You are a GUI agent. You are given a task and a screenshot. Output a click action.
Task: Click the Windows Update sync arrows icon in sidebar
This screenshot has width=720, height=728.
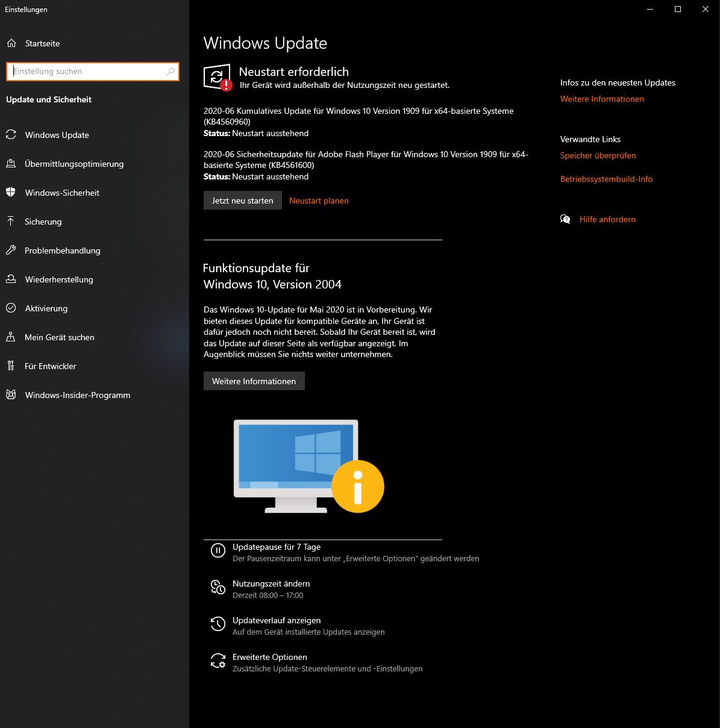coord(11,135)
